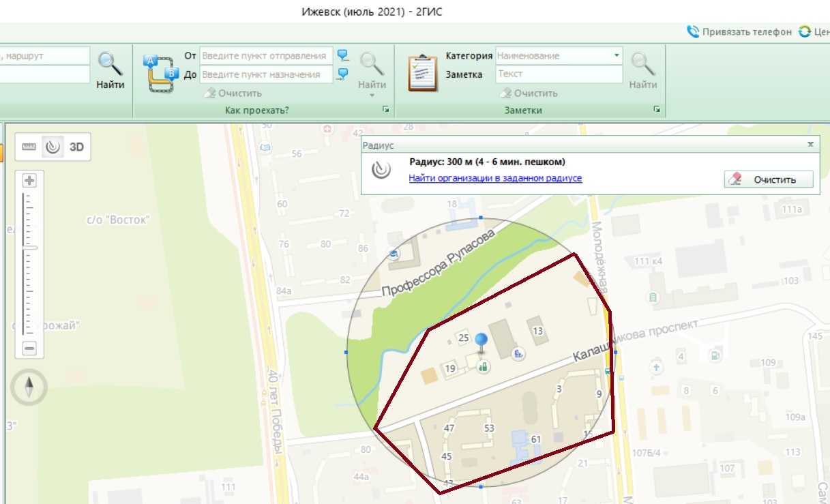The height and width of the screenshot is (504, 830).
Task: Click the Привязать телефон menu item
Action: coord(740,32)
